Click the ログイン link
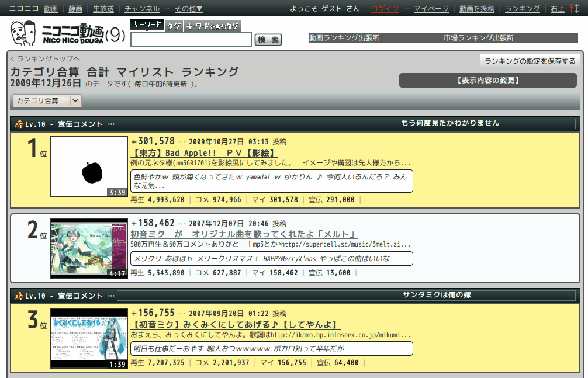 [x=385, y=8]
